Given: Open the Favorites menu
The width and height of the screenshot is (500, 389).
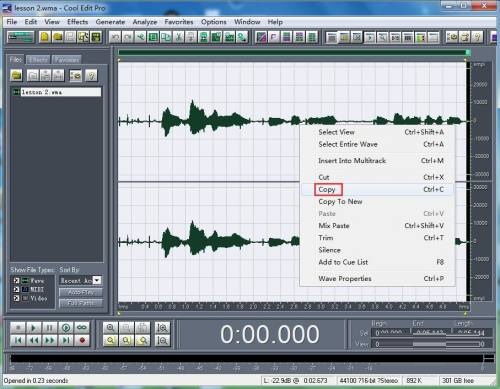Looking at the screenshot, I should coord(179,22).
